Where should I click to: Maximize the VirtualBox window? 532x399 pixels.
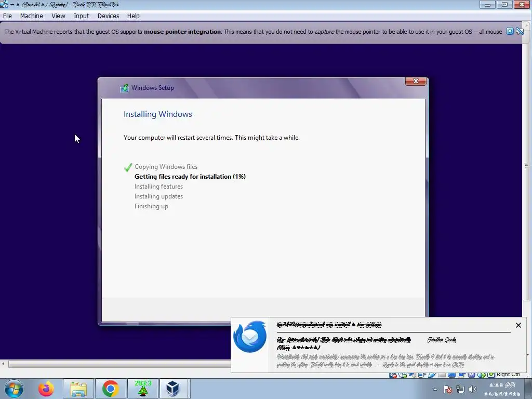point(504,4)
